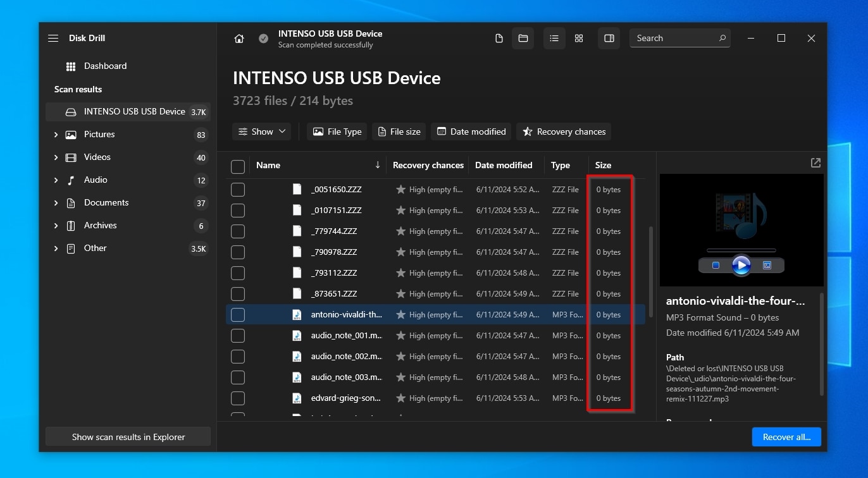Open the hamburger menu next to Disk Drill
The width and height of the screenshot is (868, 478).
click(53, 39)
